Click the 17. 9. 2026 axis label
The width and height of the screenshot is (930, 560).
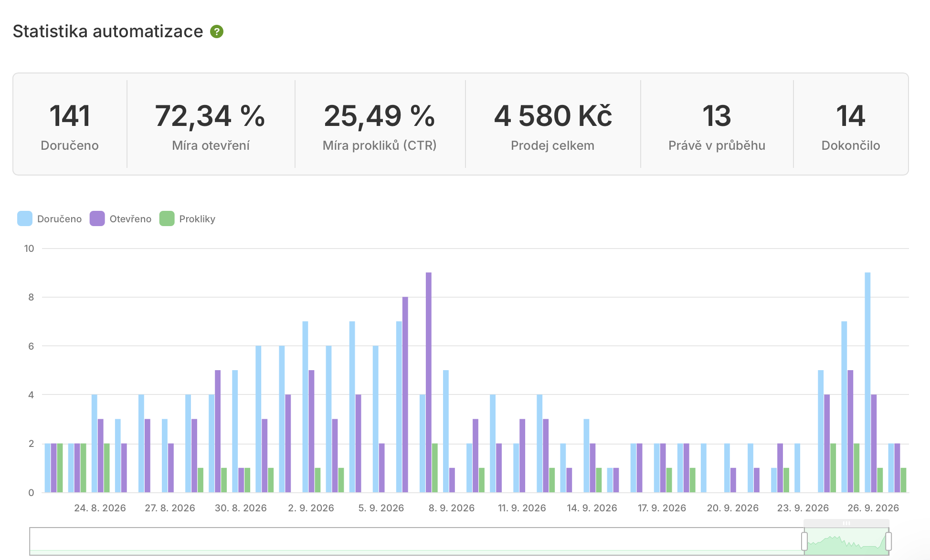coord(662,508)
